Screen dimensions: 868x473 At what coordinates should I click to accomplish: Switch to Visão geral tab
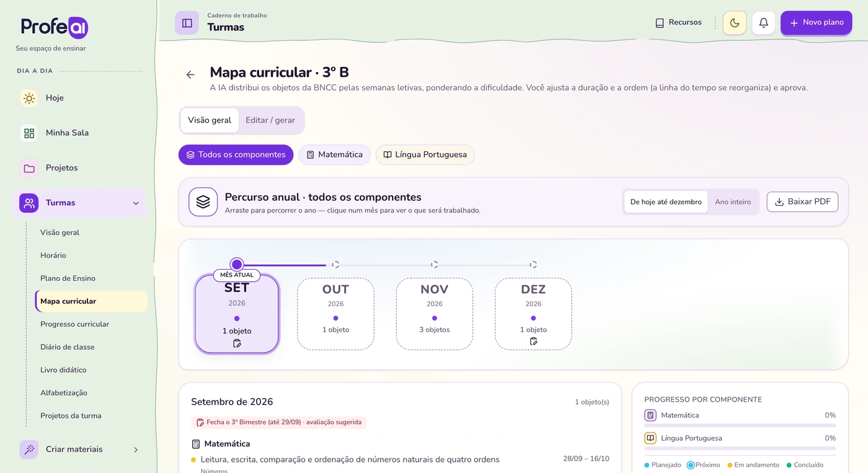[x=210, y=120]
